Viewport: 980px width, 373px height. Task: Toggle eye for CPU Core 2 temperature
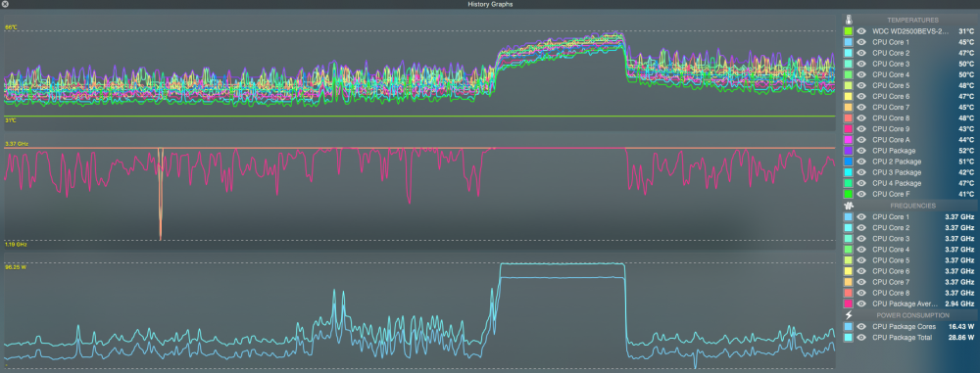pyautogui.click(x=861, y=53)
